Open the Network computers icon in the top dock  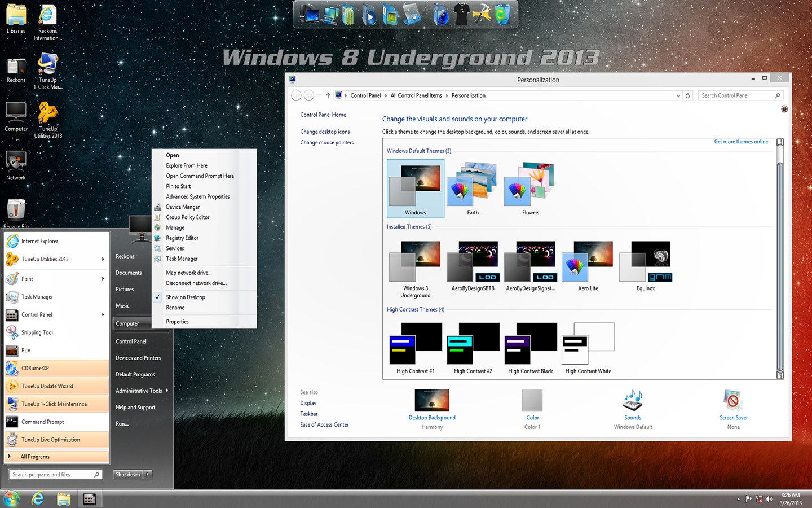pos(330,14)
